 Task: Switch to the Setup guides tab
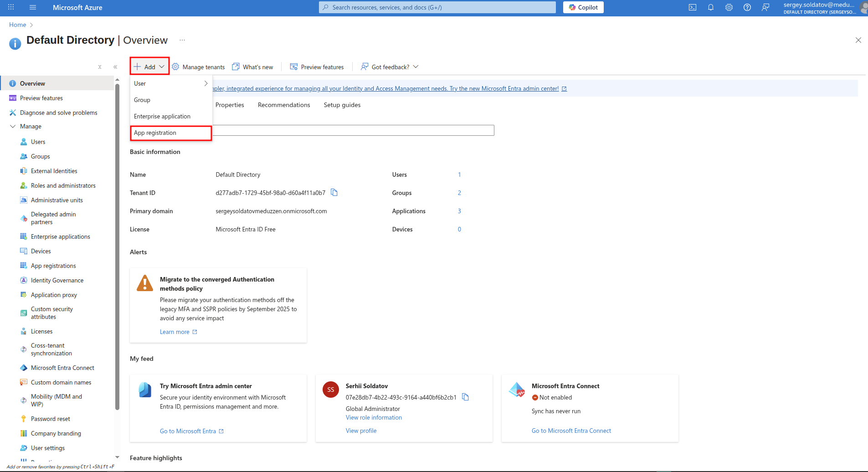[x=342, y=105]
